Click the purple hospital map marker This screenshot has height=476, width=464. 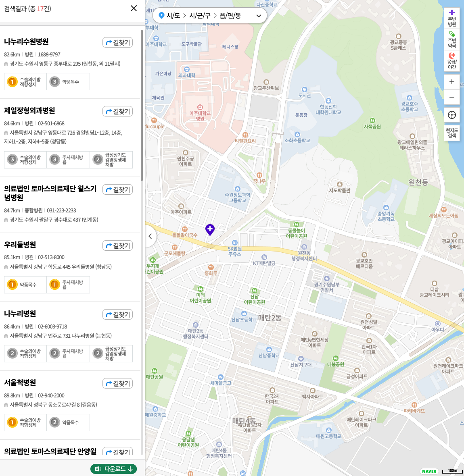click(x=210, y=230)
